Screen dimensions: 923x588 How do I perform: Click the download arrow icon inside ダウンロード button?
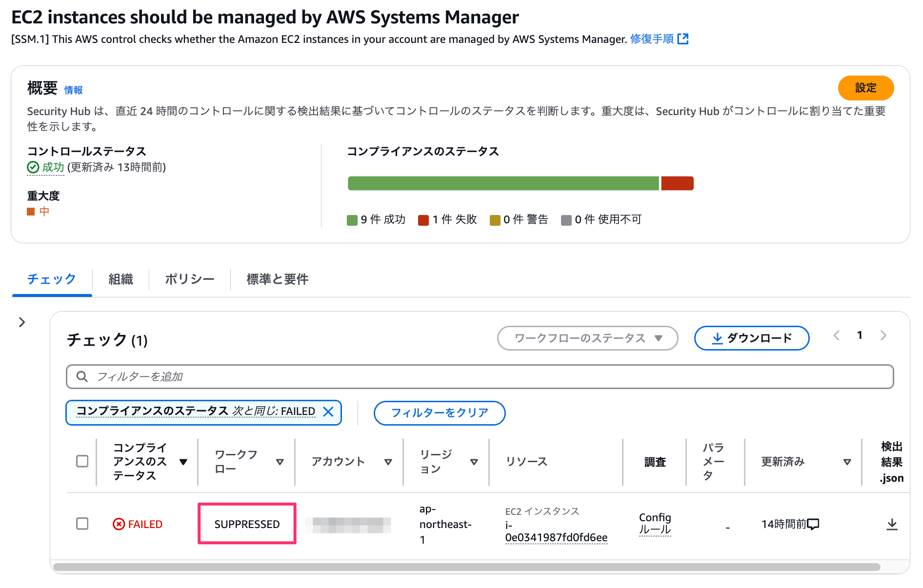717,338
